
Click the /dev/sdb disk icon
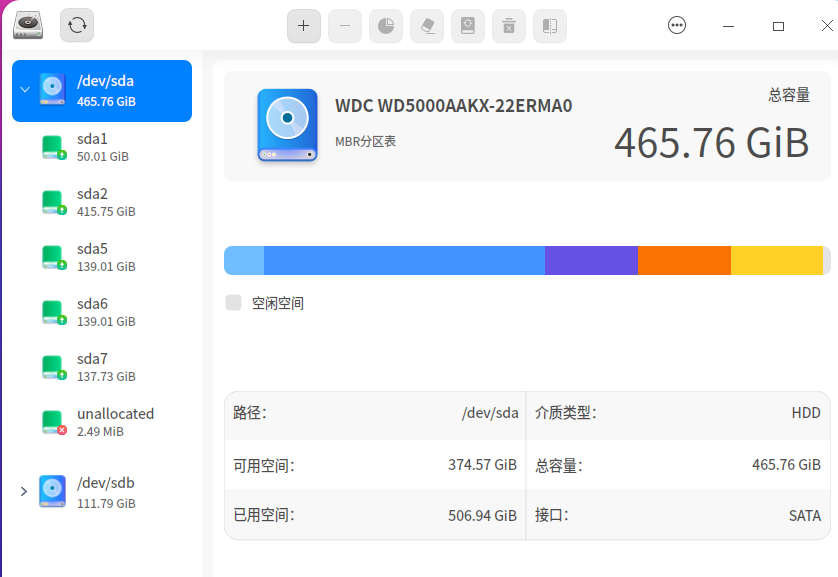pos(52,491)
